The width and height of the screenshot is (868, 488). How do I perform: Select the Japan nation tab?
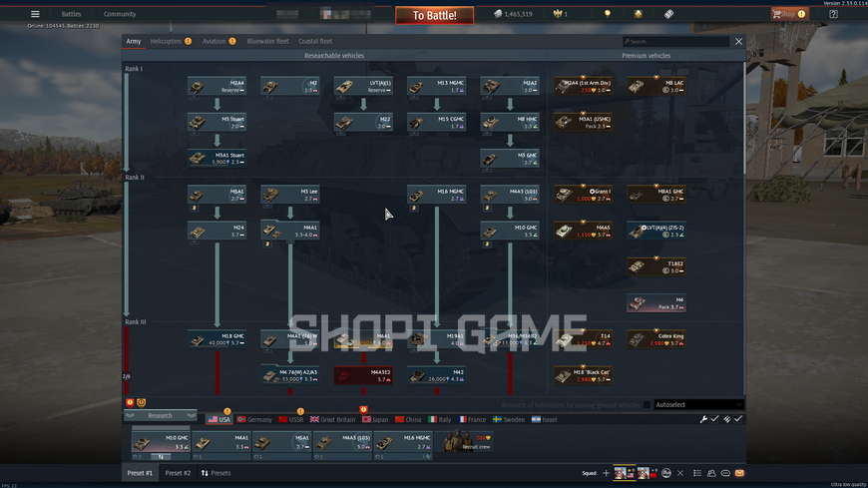point(375,419)
